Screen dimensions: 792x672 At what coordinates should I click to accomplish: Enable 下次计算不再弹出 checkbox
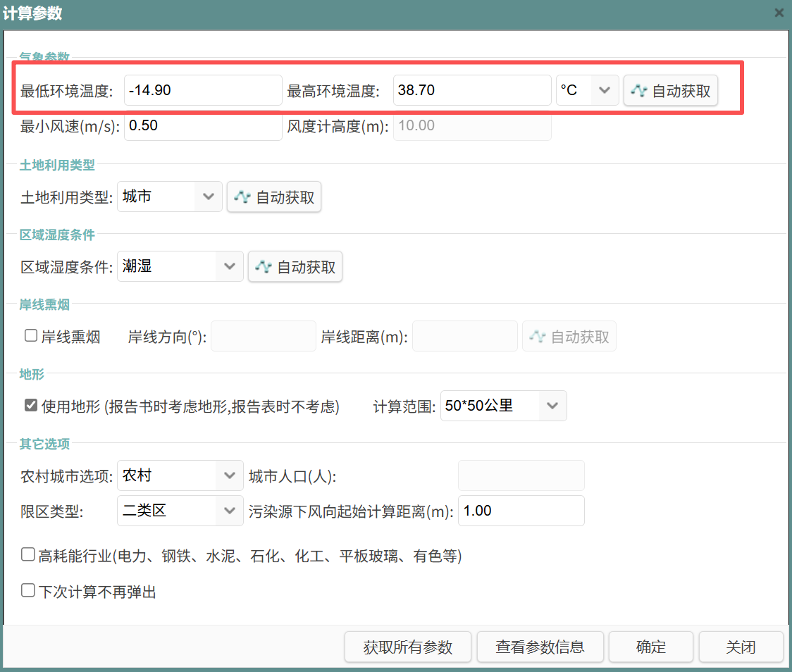28,590
